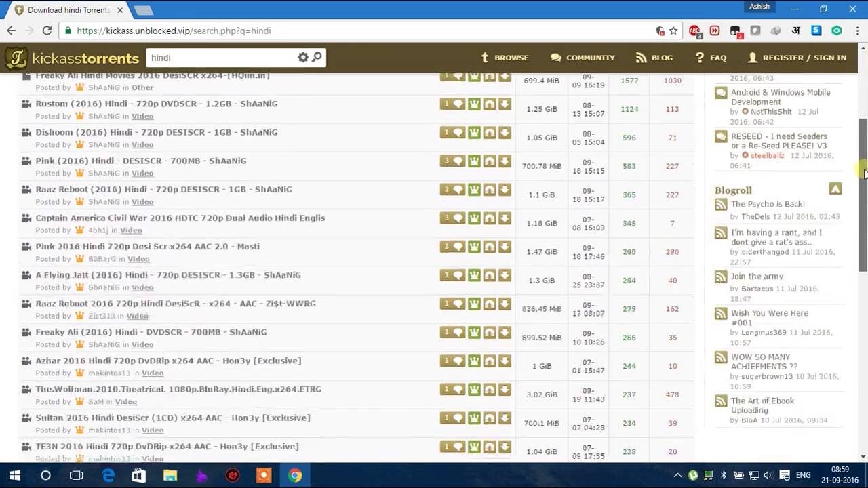Show hidden system tray icons chevron
868x488 pixels.
tap(677, 475)
